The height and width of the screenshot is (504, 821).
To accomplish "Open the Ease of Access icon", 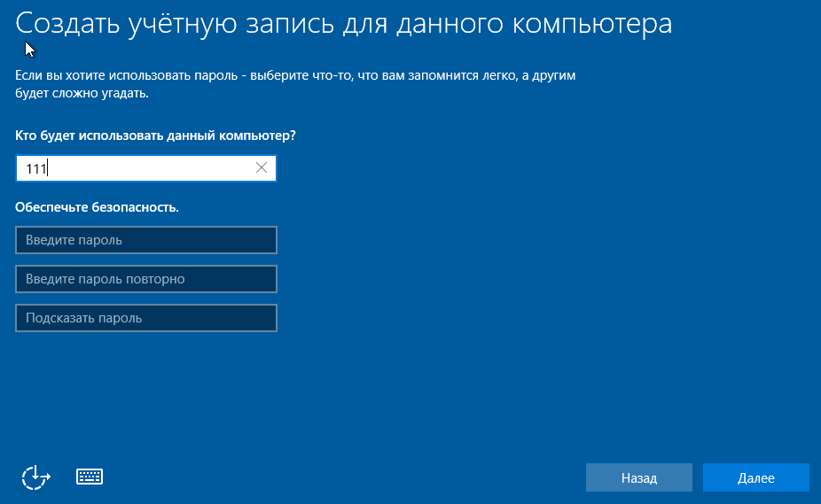I will pyautogui.click(x=35, y=477).
